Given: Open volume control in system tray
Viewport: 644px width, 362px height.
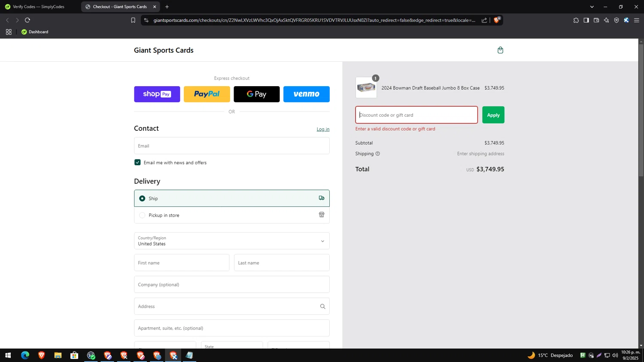Looking at the screenshot, I should (615, 355).
